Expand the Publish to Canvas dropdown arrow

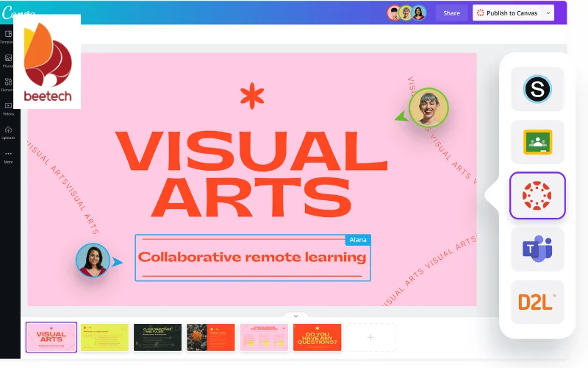(548, 13)
